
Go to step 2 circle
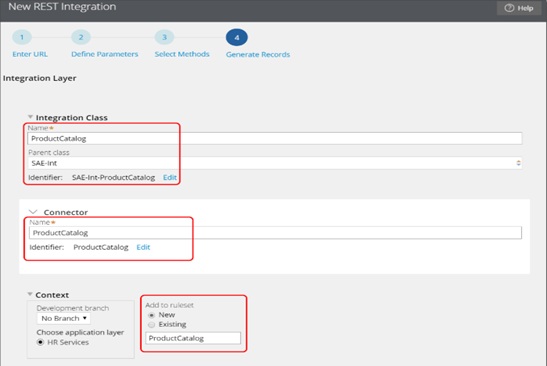pyautogui.click(x=81, y=37)
